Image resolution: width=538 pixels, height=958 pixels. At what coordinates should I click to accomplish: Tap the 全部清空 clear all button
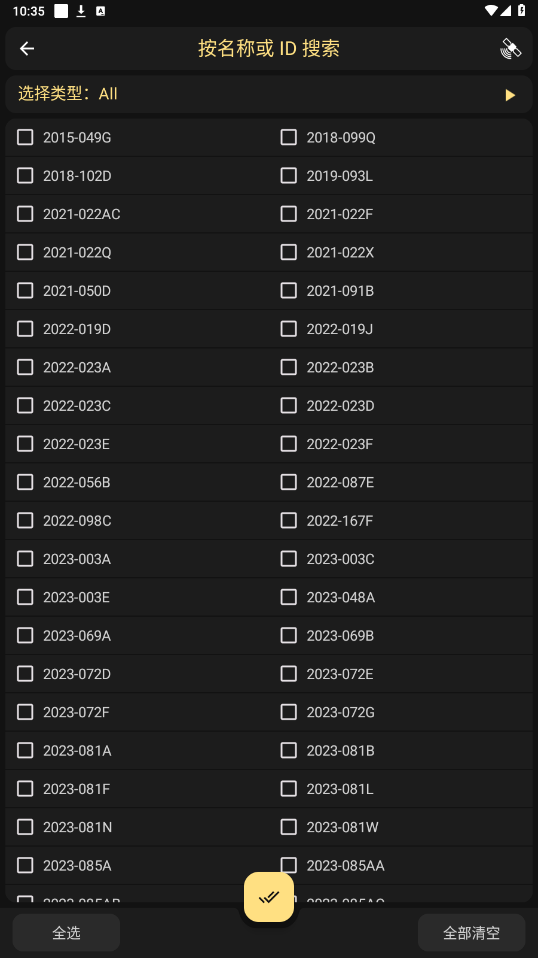pyautogui.click(x=471, y=932)
